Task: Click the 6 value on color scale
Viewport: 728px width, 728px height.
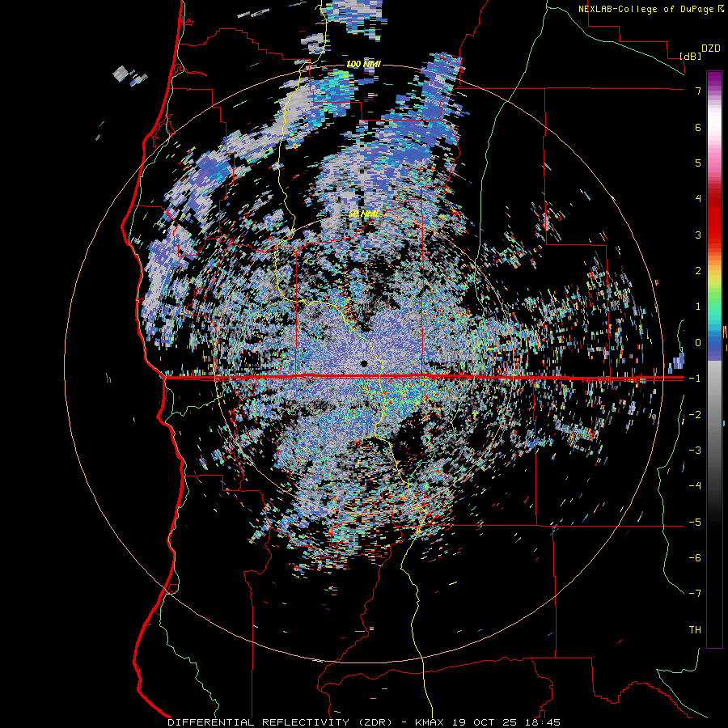Action: [x=698, y=127]
